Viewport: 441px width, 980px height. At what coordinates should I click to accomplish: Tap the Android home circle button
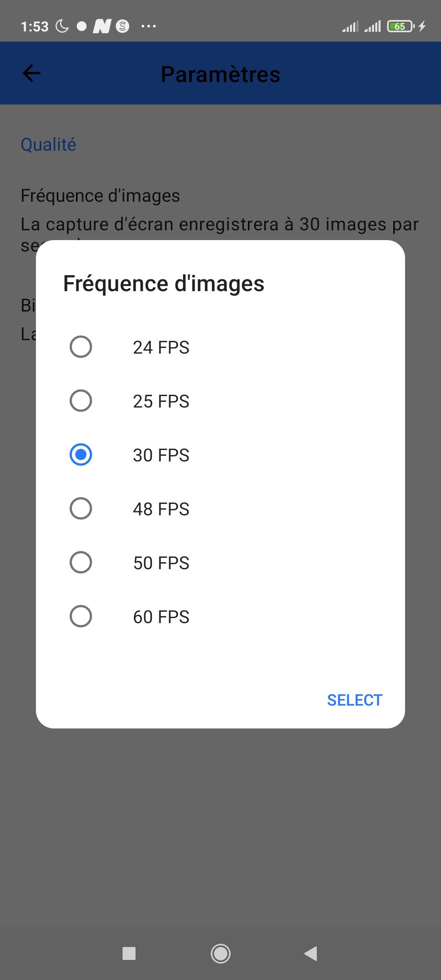pyautogui.click(x=220, y=953)
